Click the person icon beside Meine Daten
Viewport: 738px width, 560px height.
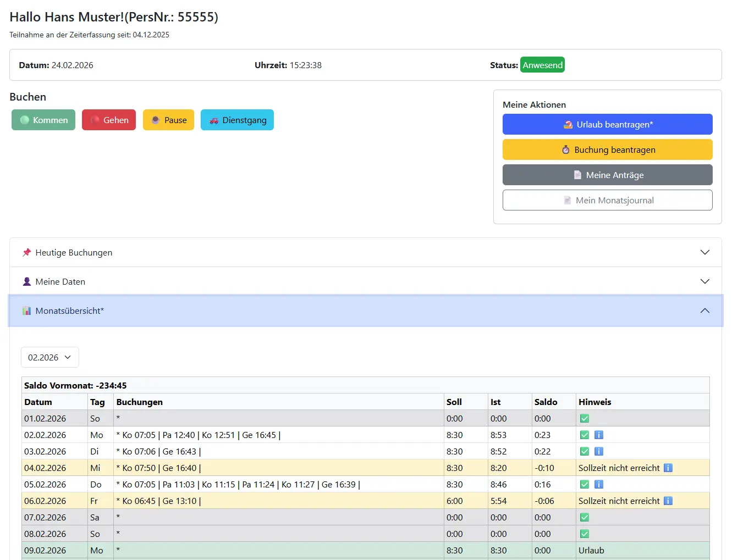tap(26, 281)
